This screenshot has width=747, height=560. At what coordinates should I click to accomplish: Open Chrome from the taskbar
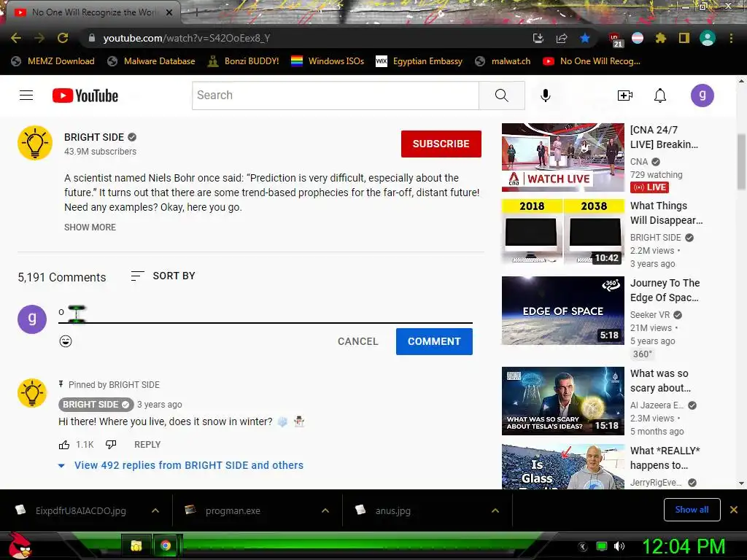click(x=166, y=545)
